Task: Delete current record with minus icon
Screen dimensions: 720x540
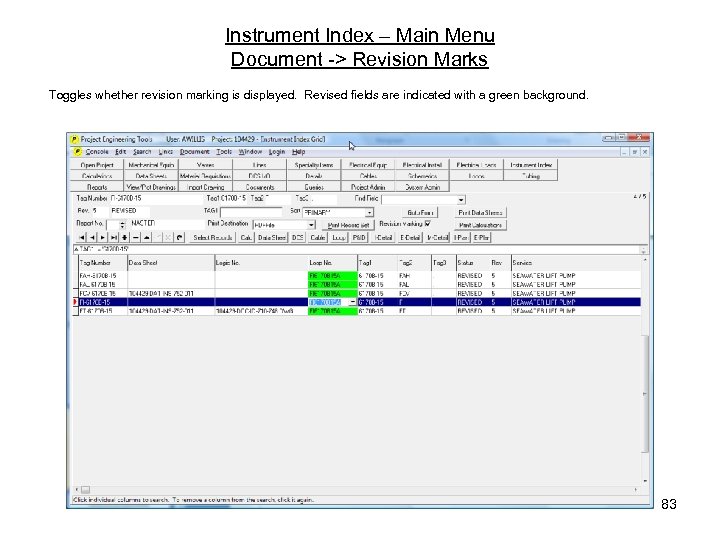Action: coord(135,237)
